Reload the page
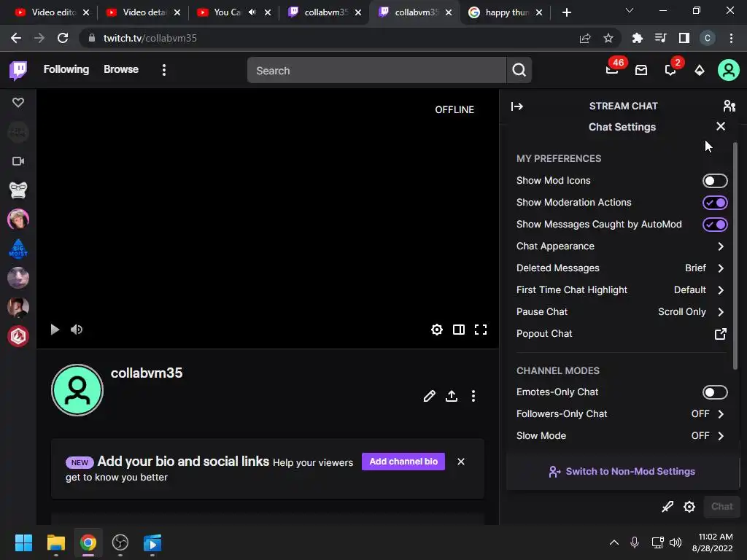 click(x=63, y=38)
